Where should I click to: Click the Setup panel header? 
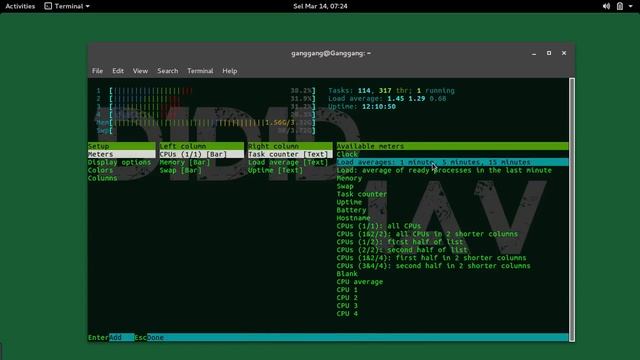point(122,146)
